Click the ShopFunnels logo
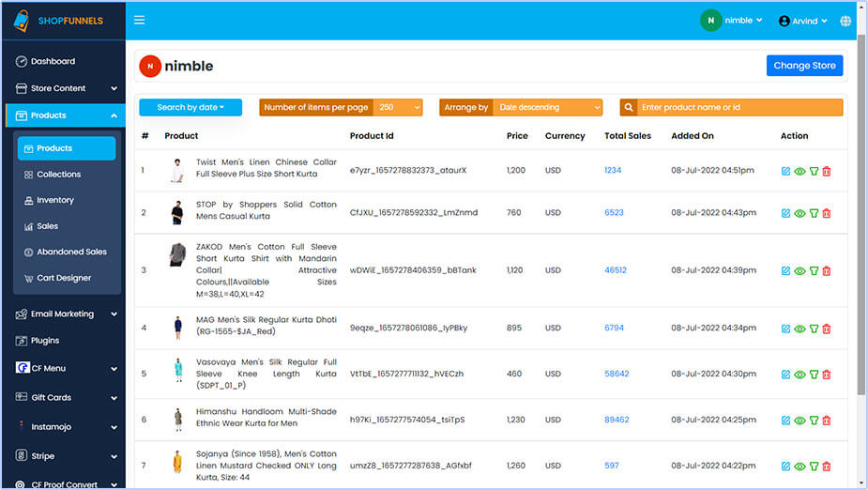Image resolution: width=868 pixels, height=490 pixels. point(58,21)
